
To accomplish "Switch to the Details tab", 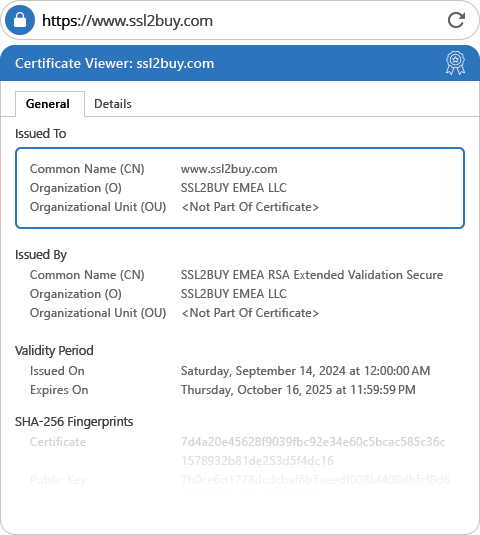I will (x=113, y=104).
